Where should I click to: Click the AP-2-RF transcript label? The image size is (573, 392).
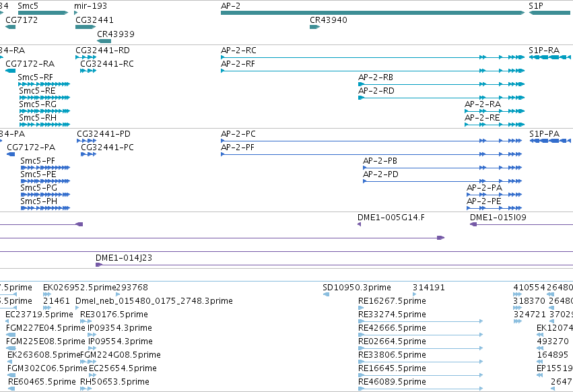point(238,63)
